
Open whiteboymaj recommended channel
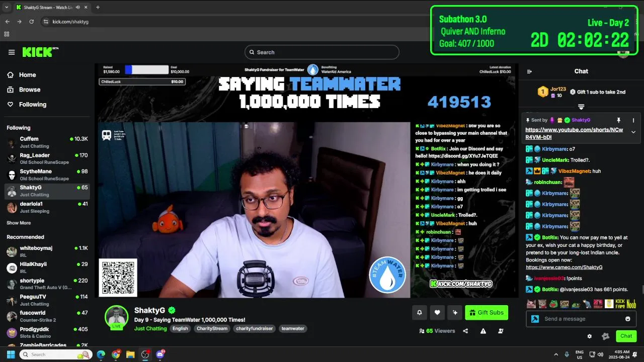(47, 251)
